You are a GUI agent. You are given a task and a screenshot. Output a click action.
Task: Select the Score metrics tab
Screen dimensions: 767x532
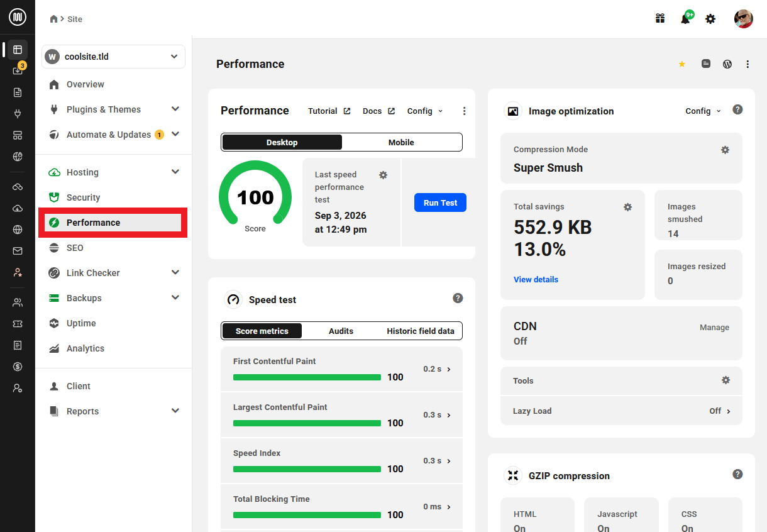[262, 331]
